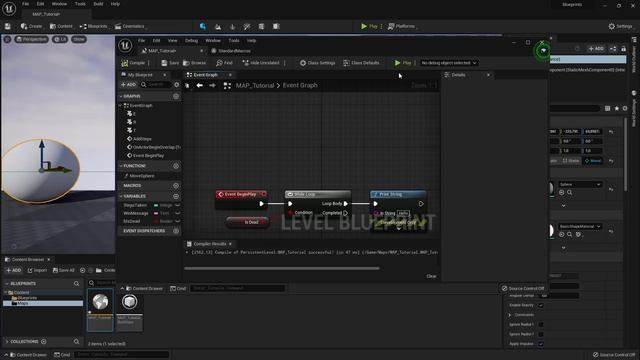Collapse the Graphs section
Viewport: 640px width, 360px height.
pyautogui.click(x=121, y=96)
